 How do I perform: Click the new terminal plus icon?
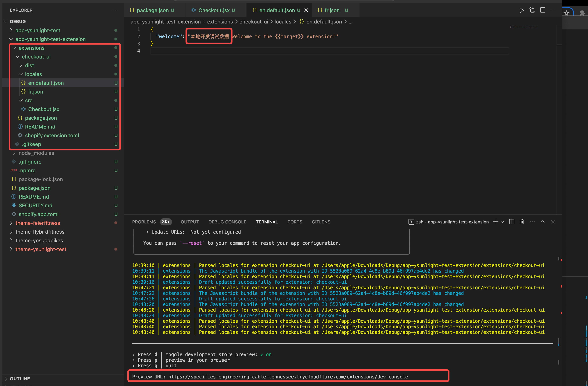click(495, 222)
